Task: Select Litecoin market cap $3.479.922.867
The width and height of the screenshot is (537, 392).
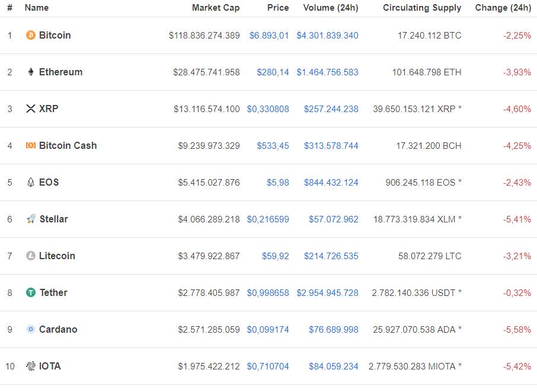Action: 209,256
